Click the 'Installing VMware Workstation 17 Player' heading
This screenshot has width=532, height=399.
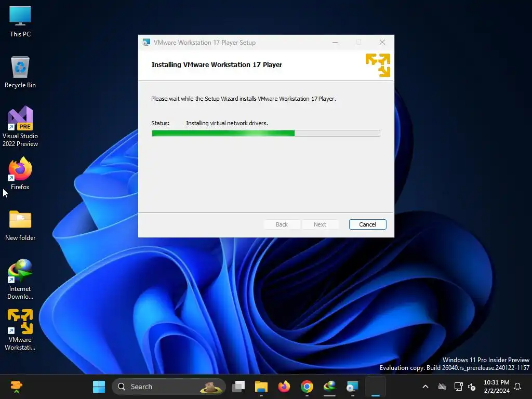click(217, 64)
